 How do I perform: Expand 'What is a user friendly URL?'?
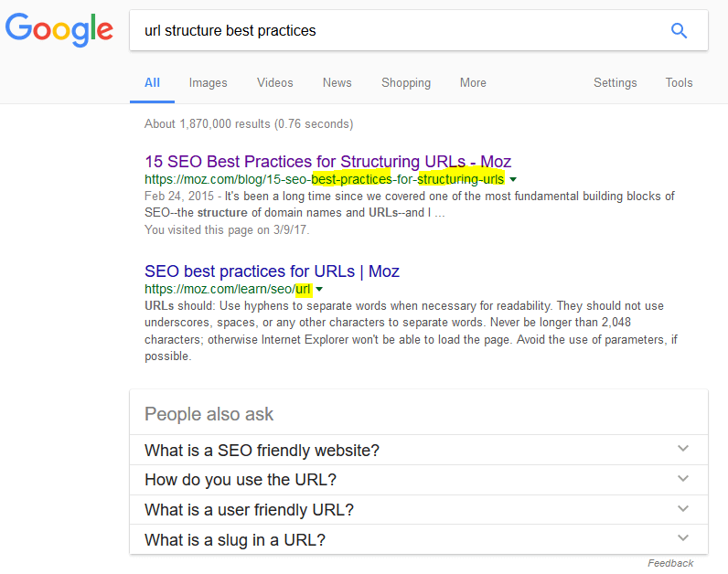click(419, 509)
